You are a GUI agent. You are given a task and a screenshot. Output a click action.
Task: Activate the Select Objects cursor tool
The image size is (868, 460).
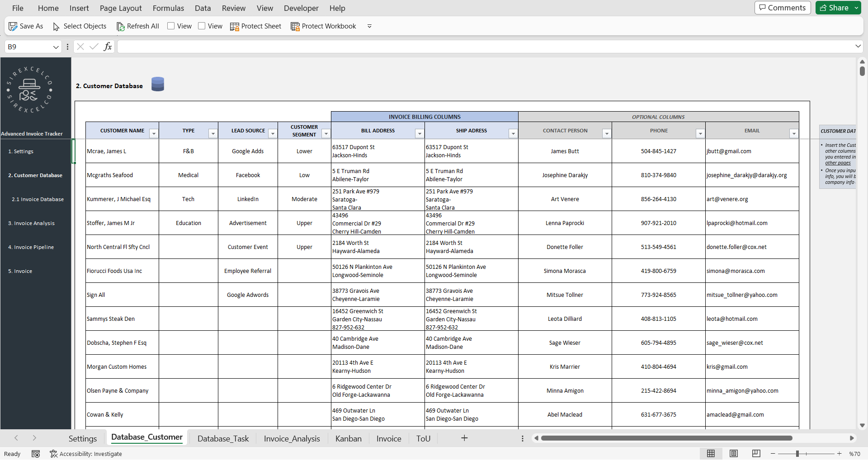(56, 26)
